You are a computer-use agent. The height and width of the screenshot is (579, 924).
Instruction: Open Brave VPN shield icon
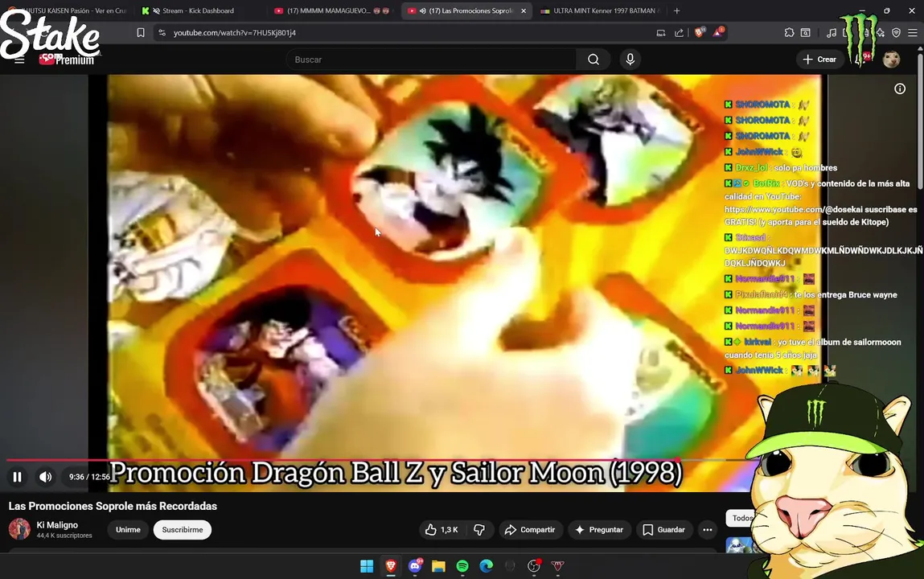[x=897, y=33]
